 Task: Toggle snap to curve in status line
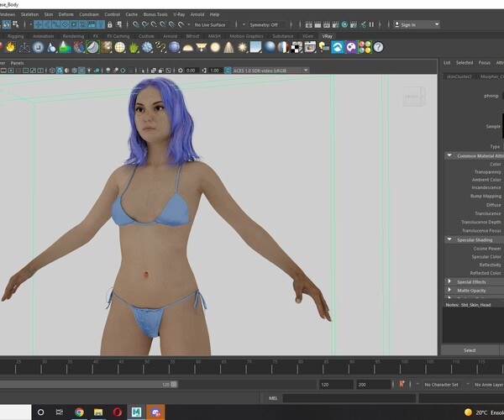click(144, 24)
